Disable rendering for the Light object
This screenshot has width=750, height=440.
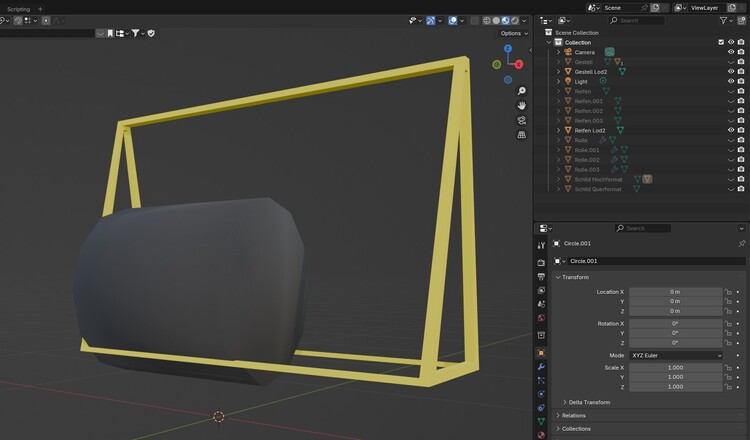click(x=741, y=81)
